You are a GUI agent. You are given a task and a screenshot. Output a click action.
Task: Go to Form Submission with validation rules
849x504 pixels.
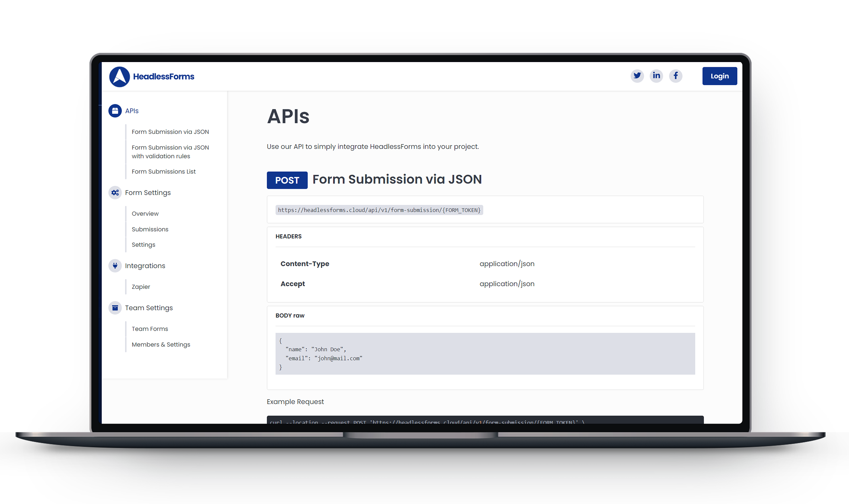[x=170, y=152]
